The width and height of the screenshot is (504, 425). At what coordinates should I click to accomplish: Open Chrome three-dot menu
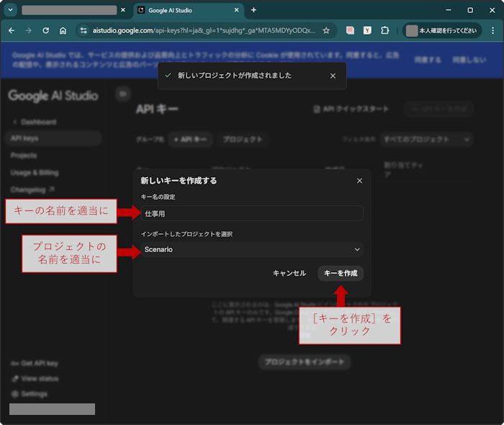click(x=490, y=31)
